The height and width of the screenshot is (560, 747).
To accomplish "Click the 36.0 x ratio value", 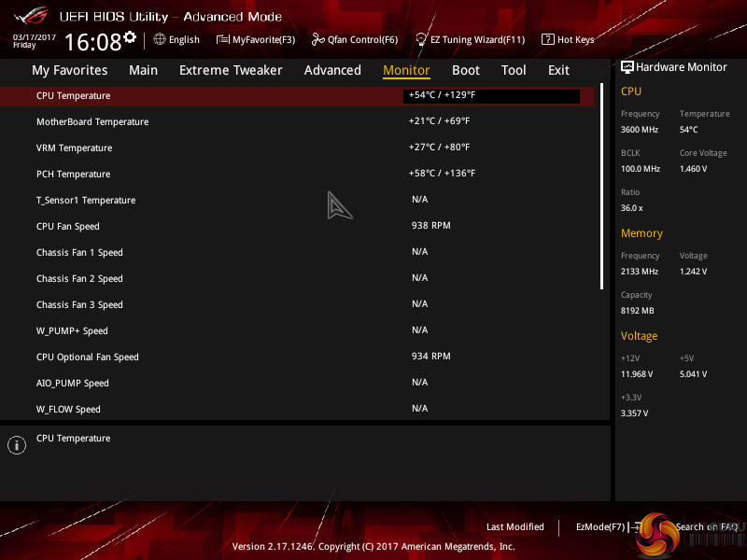I will click(632, 208).
